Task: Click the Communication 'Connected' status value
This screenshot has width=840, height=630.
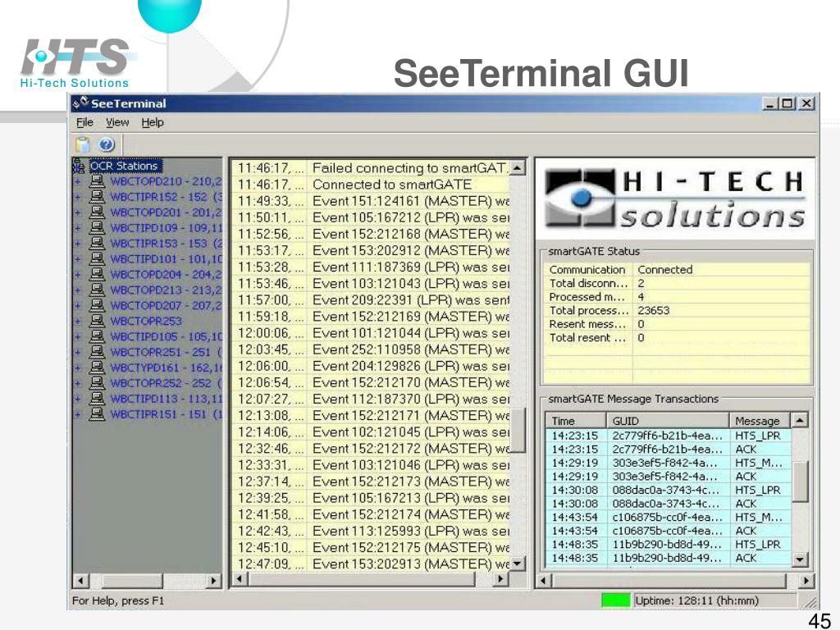Action: [664, 269]
